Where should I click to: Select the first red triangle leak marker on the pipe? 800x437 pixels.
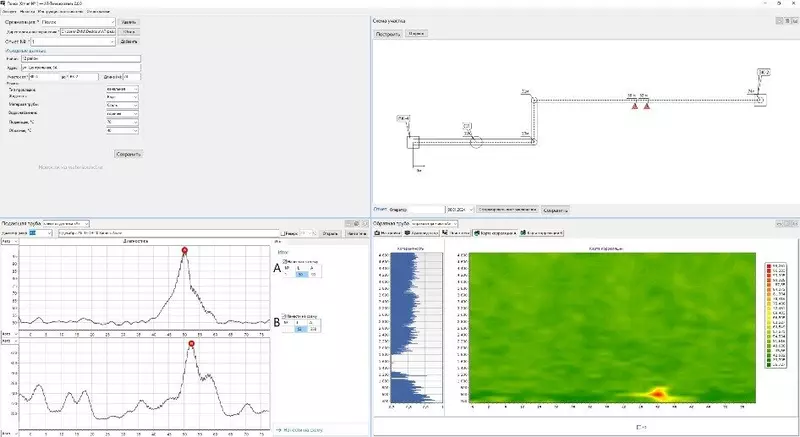pyautogui.click(x=633, y=105)
